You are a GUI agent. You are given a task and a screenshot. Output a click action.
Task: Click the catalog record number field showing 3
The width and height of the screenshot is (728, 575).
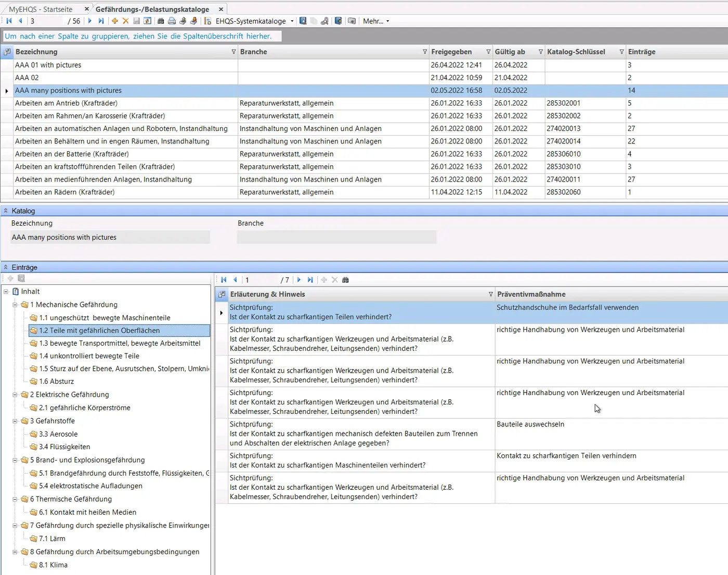[47, 21]
